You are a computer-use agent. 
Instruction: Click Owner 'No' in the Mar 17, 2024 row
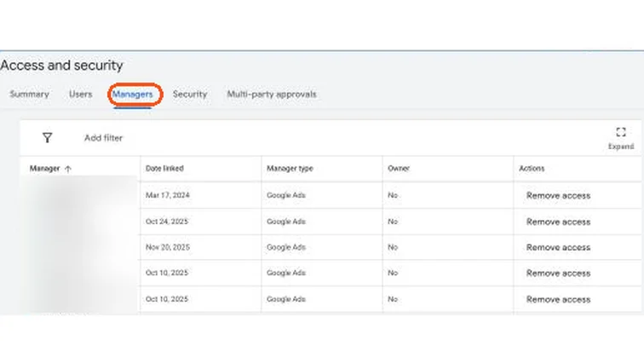[393, 195]
